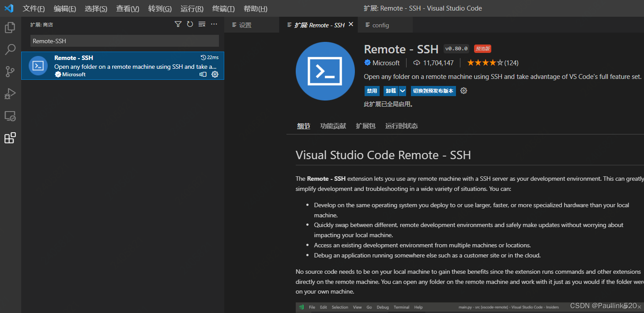644x313 pixels.
Task: Open the Search view in activity bar
Action: point(10,49)
